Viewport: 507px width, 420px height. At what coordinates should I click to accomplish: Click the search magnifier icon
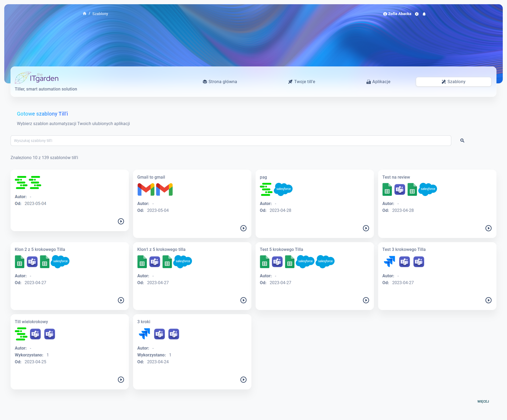point(462,141)
